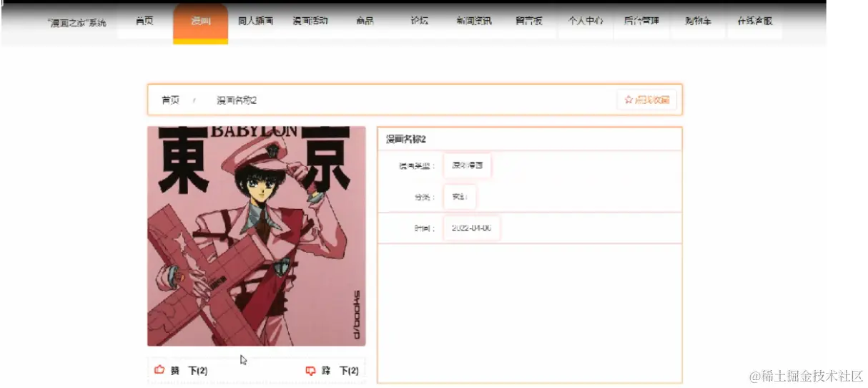Open the 个人中心 menu item
Screen dimensions: 868x388
[586, 21]
